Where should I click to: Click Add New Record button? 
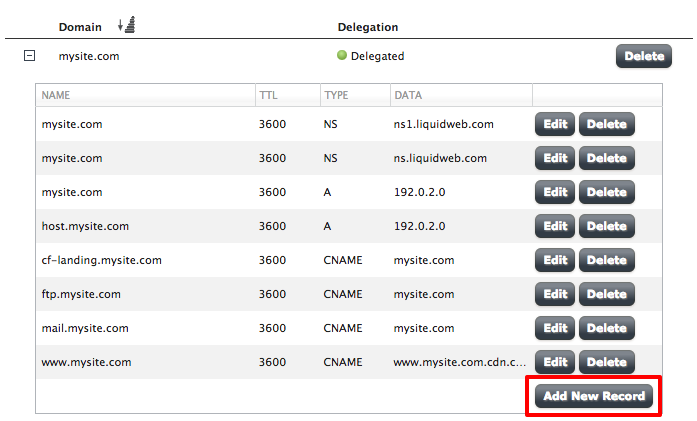(593, 396)
